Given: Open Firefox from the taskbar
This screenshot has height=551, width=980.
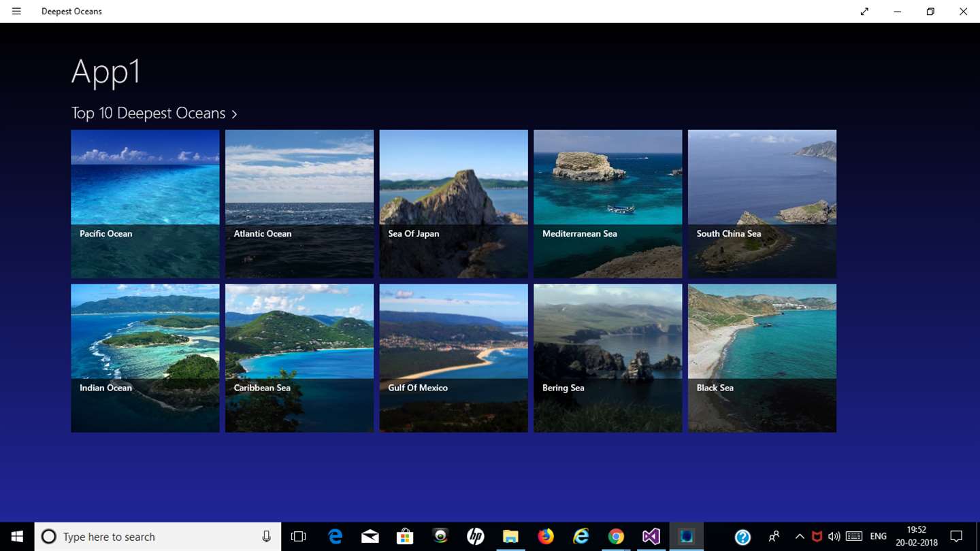Looking at the screenshot, I should (x=546, y=537).
